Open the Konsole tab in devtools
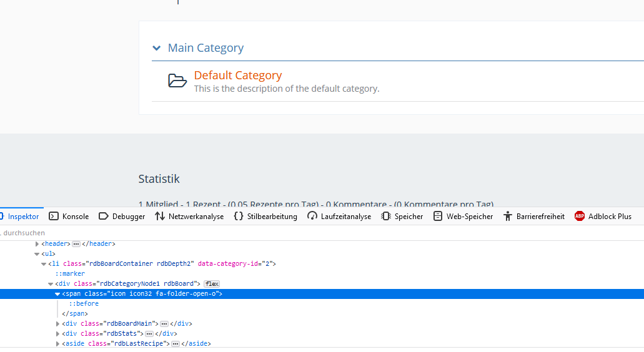 coord(69,217)
